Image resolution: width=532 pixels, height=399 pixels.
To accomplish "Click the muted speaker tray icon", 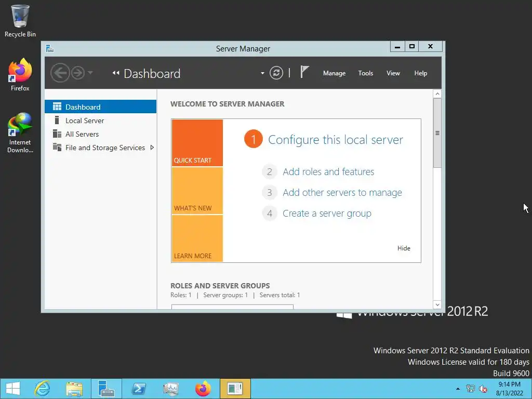I will tap(483, 389).
